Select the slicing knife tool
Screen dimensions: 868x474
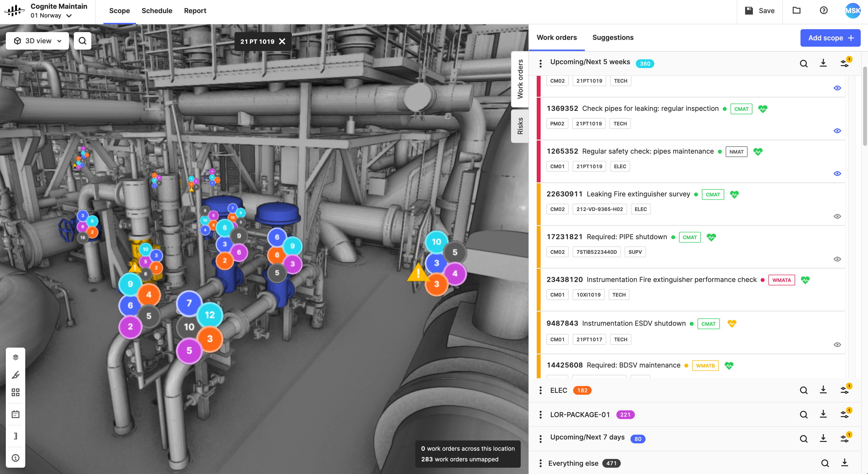point(16,375)
